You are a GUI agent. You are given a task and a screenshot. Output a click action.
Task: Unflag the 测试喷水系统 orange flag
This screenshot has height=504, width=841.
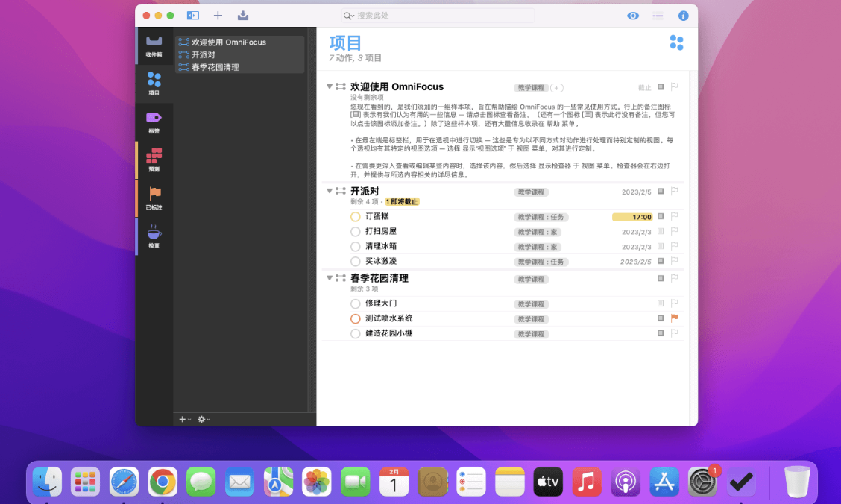click(675, 318)
